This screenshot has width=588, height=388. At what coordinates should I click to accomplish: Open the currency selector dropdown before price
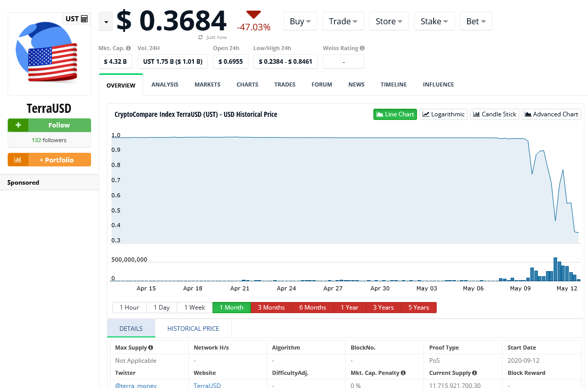coord(106,22)
